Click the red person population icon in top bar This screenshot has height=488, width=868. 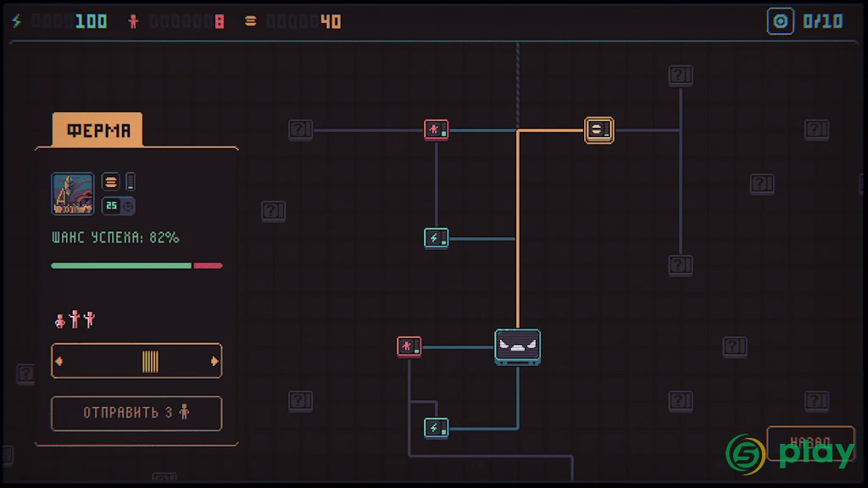pos(133,21)
